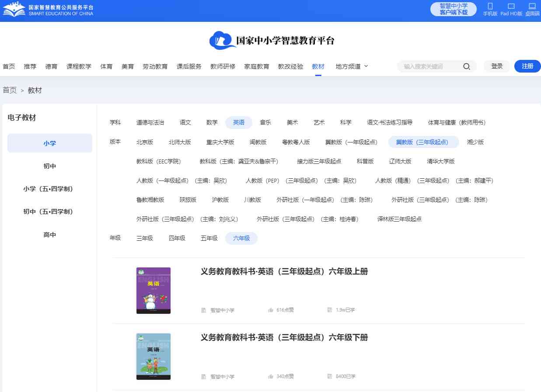Click the source icon for 六年级上册
This screenshot has height=392, width=541.
tap(204, 310)
